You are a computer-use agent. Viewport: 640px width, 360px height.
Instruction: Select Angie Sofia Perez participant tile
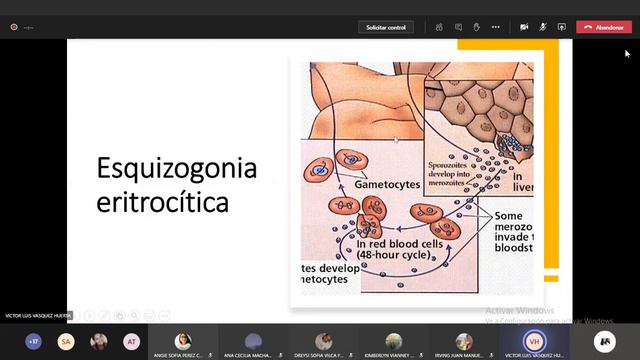183,342
